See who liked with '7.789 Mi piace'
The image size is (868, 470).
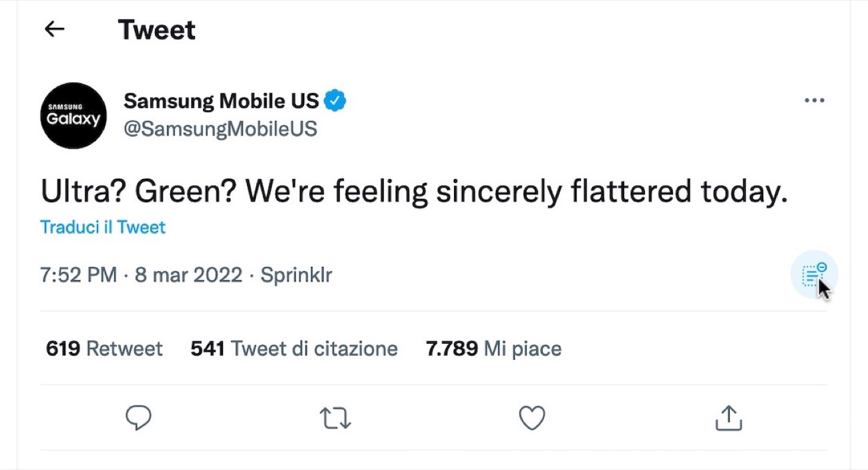(493, 348)
